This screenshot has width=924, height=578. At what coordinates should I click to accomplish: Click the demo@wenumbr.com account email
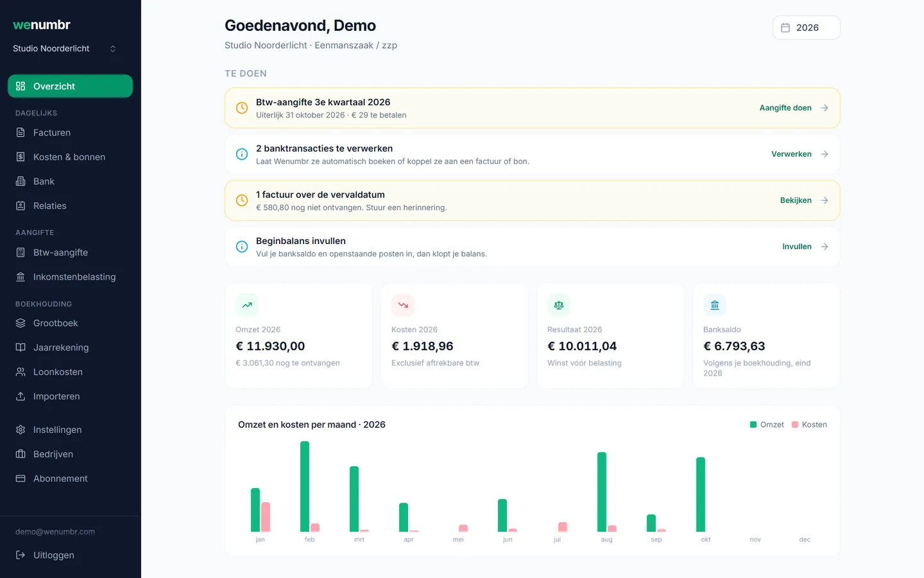click(x=55, y=532)
